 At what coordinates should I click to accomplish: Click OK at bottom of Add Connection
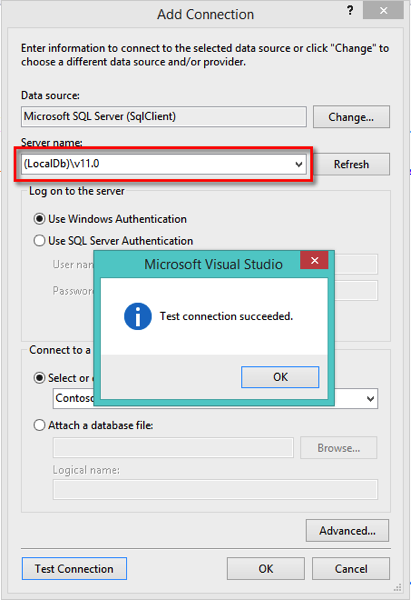click(x=266, y=569)
